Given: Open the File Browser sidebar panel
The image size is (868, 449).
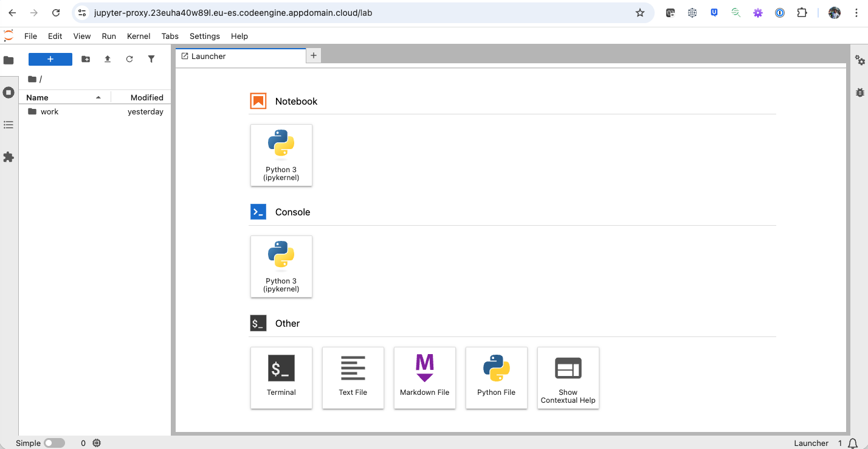Looking at the screenshot, I should coord(9,60).
